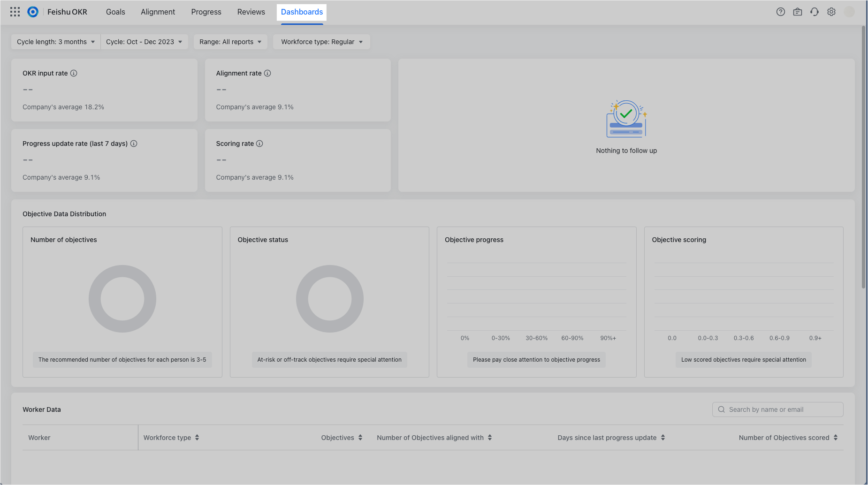Show info for Alignment rate
The width and height of the screenshot is (868, 485).
click(267, 73)
